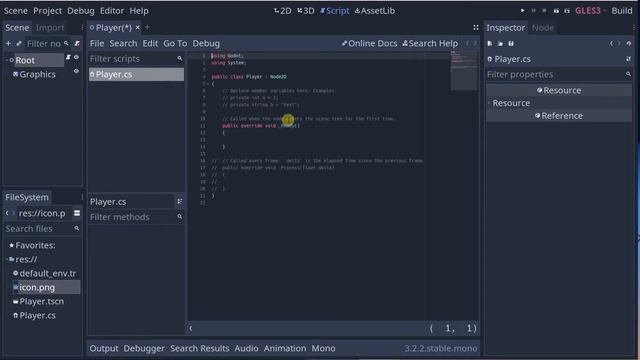Image resolution: width=640 pixels, height=360 pixels.
Task: Switch to 2D workspace
Action: (x=283, y=11)
